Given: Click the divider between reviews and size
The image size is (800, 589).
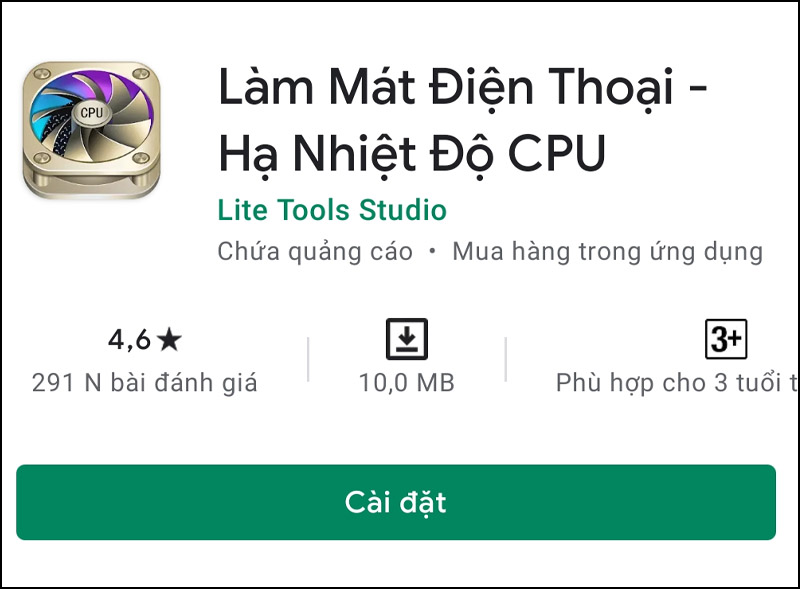Looking at the screenshot, I should [308, 359].
